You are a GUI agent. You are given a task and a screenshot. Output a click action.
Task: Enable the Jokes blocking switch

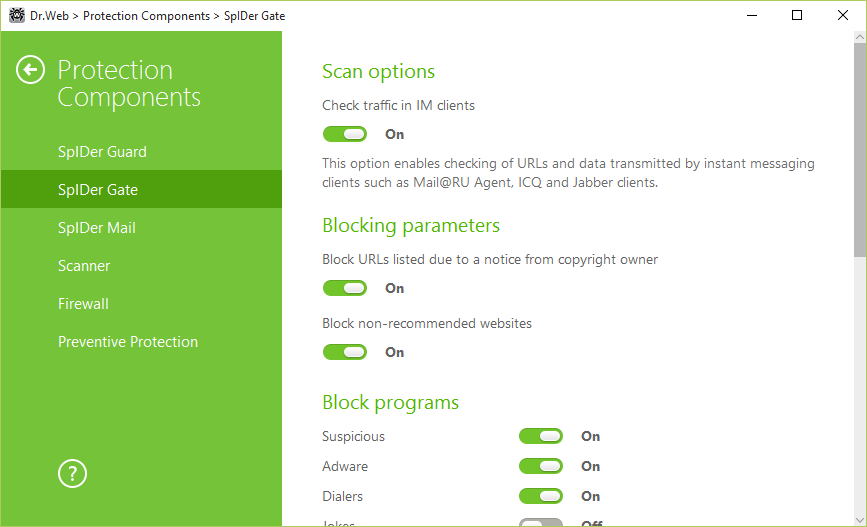tap(541, 522)
